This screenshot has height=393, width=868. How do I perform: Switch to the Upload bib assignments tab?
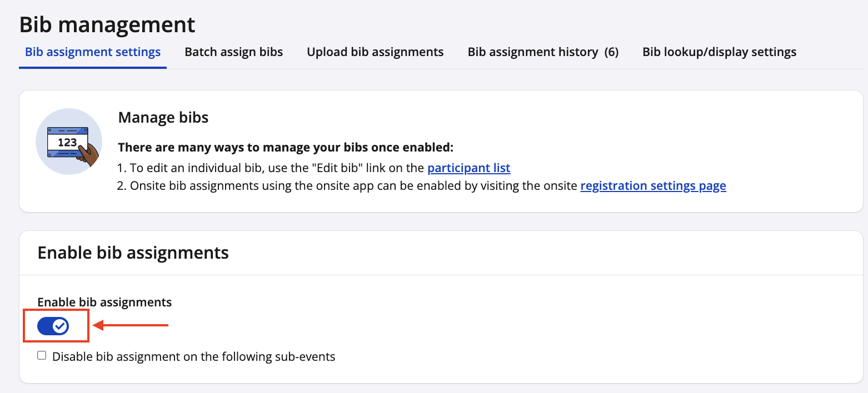(375, 52)
